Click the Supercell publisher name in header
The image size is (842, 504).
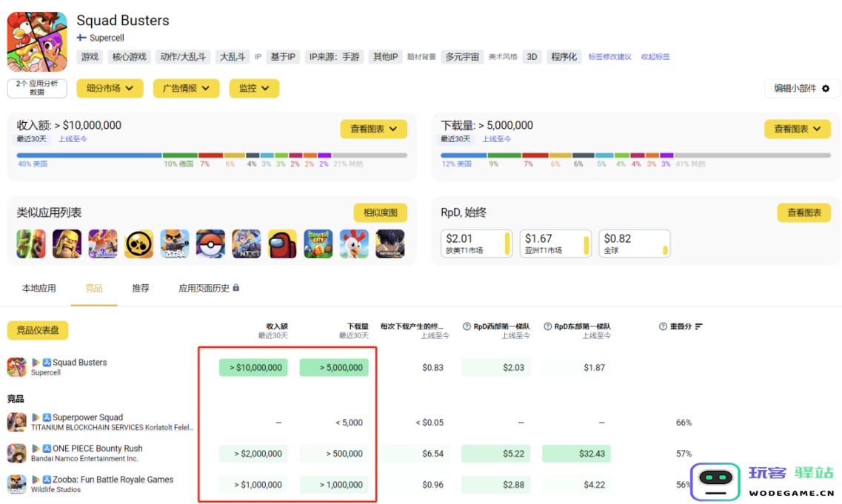[107, 38]
